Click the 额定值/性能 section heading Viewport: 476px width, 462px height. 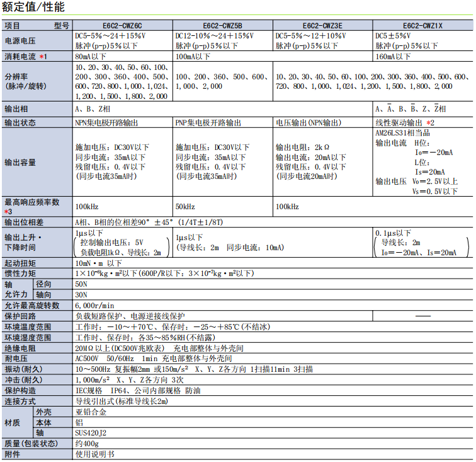[33, 8]
